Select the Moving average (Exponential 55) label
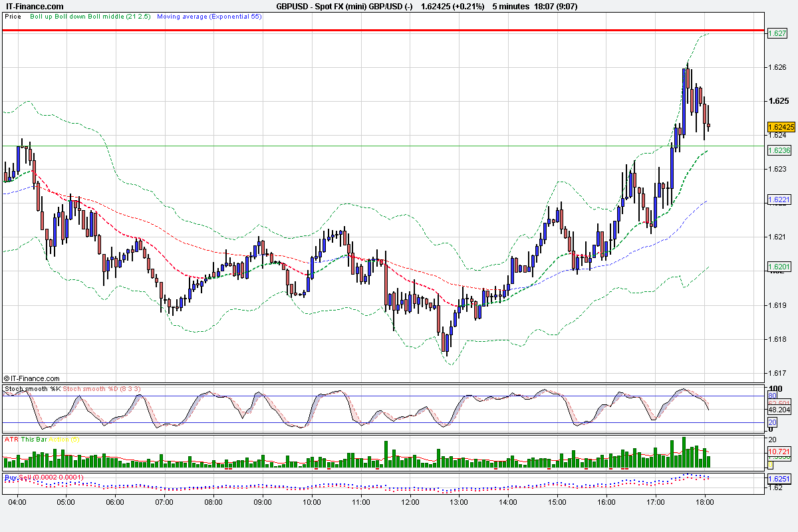The width and height of the screenshot is (798, 532). point(209,16)
